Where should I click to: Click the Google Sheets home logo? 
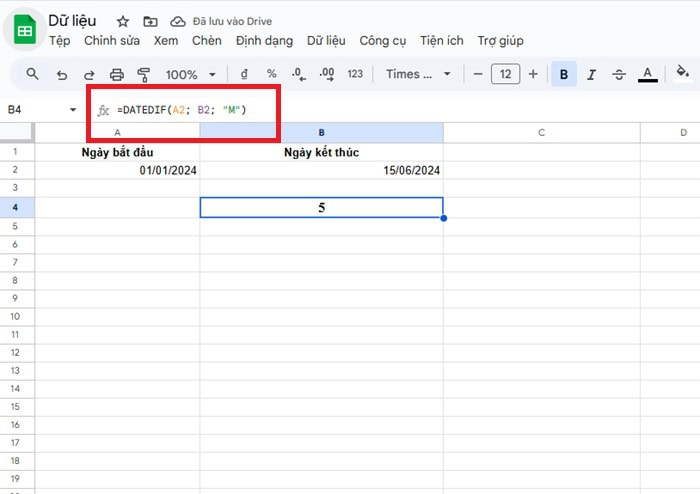[x=24, y=30]
